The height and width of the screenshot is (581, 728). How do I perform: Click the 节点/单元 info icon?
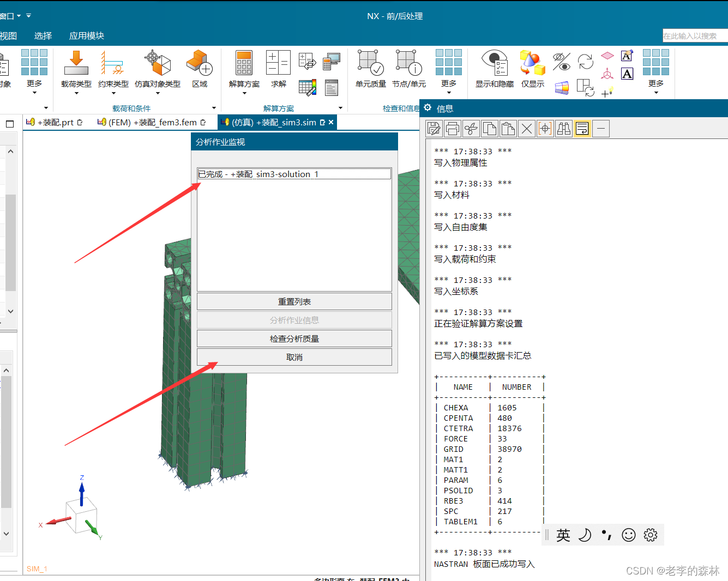pos(409,63)
